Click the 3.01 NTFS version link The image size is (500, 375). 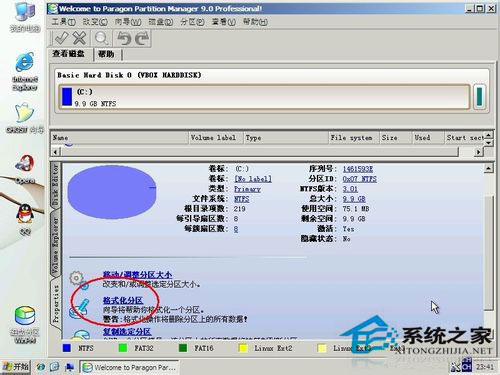(350, 189)
